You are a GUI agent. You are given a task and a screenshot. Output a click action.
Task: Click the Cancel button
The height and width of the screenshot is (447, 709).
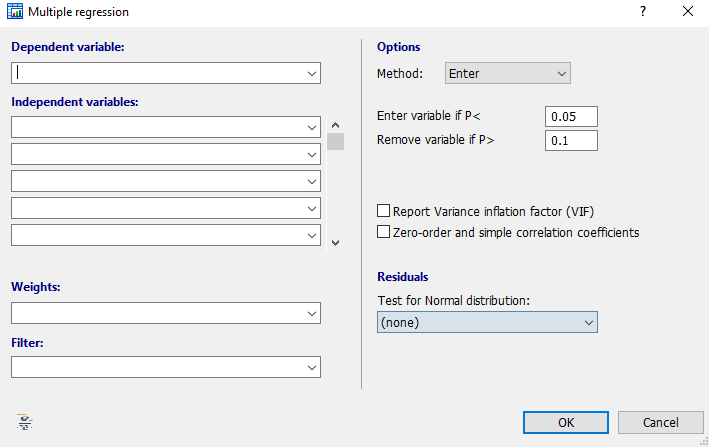coord(660,422)
